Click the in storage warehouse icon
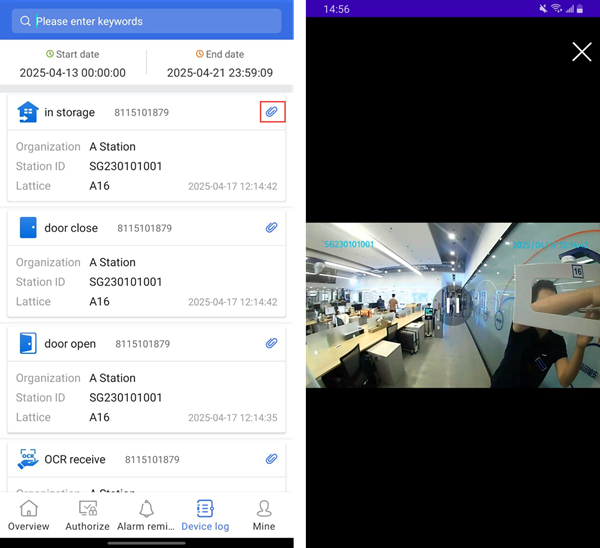The image size is (600, 548). point(27,113)
